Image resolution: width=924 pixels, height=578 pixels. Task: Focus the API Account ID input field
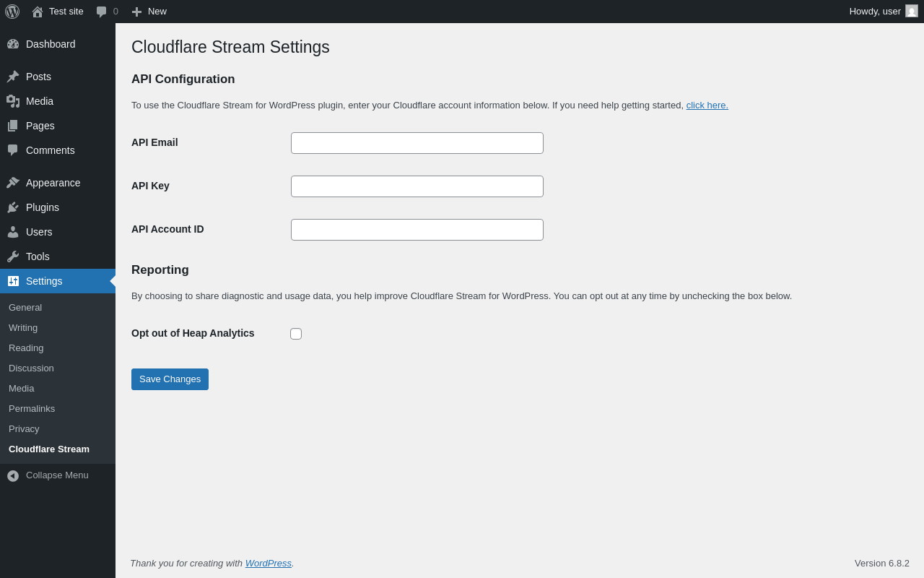[417, 230]
